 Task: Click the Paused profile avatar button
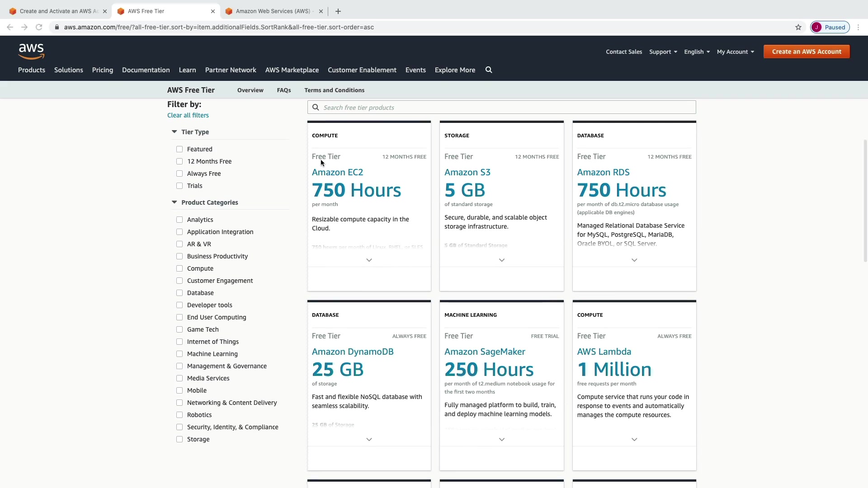click(830, 27)
